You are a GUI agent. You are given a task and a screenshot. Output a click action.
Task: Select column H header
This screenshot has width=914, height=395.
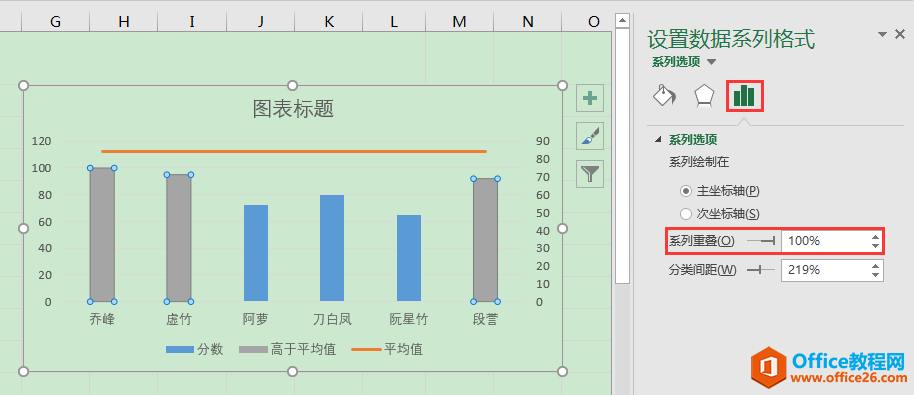pyautogui.click(x=124, y=22)
